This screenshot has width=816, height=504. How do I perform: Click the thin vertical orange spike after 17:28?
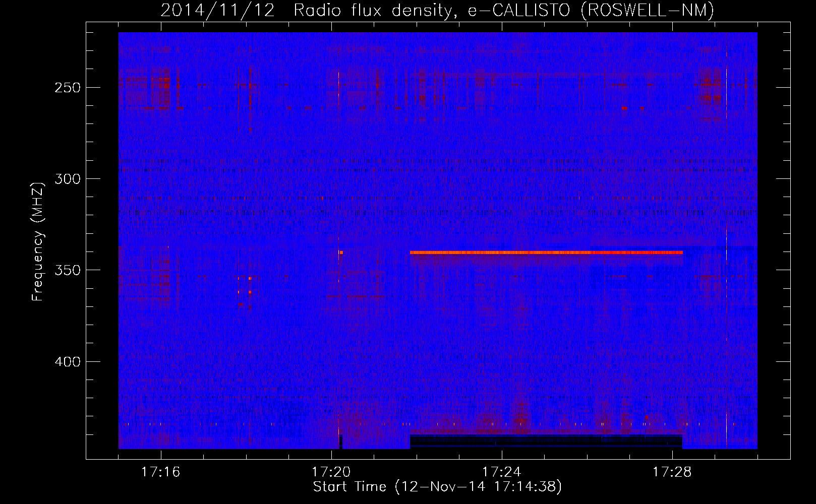coord(726,240)
